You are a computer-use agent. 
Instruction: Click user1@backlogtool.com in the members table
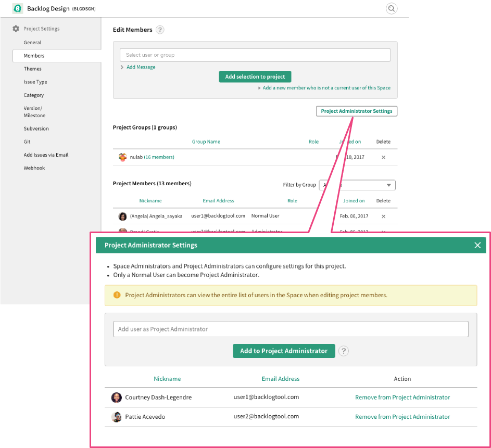pyautogui.click(x=218, y=216)
